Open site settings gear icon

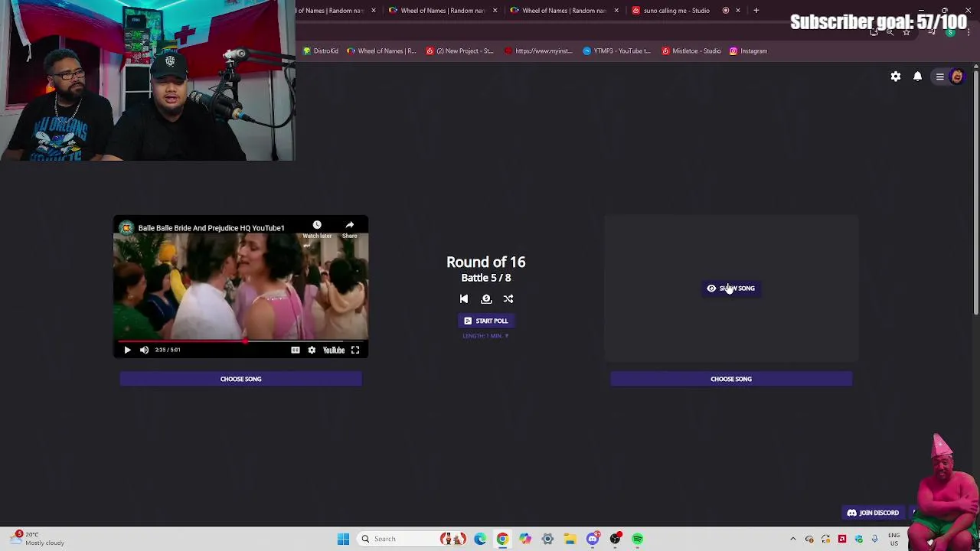tap(896, 77)
